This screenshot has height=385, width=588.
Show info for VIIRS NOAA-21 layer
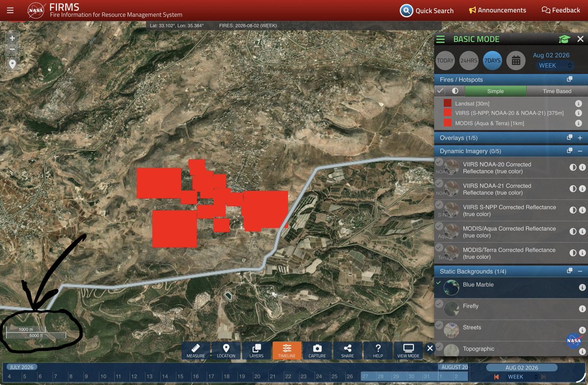pyautogui.click(x=582, y=189)
